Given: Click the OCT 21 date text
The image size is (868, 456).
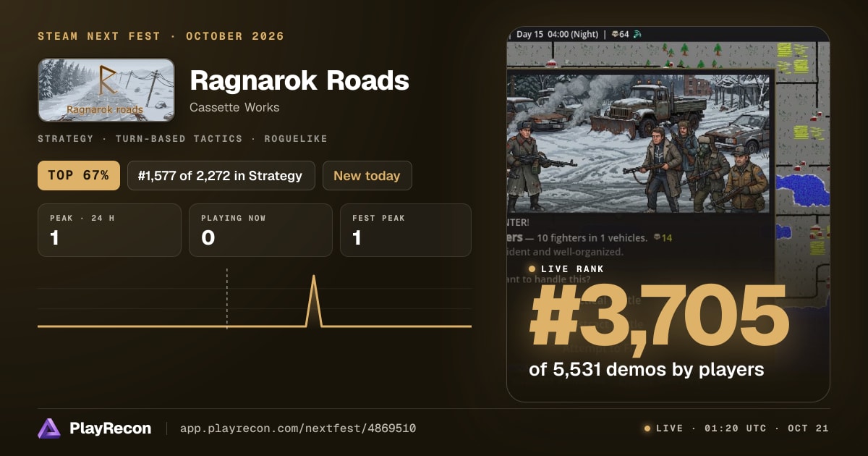Looking at the screenshot, I should point(809,428).
